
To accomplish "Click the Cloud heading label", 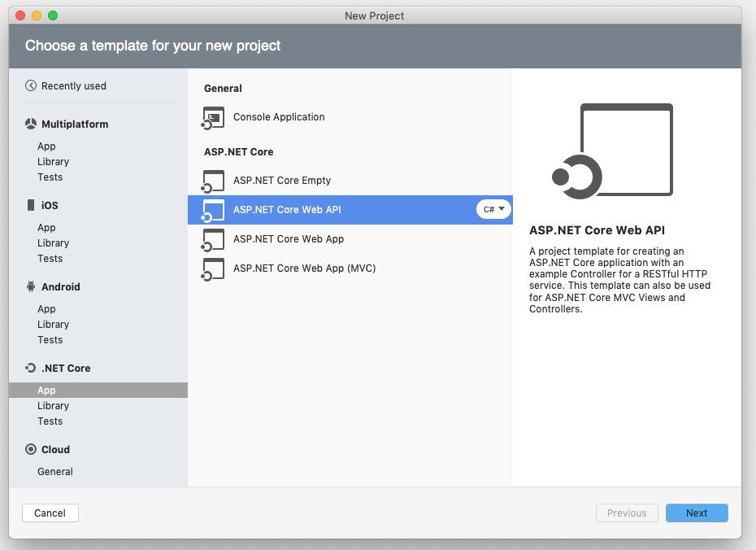I will click(55, 449).
